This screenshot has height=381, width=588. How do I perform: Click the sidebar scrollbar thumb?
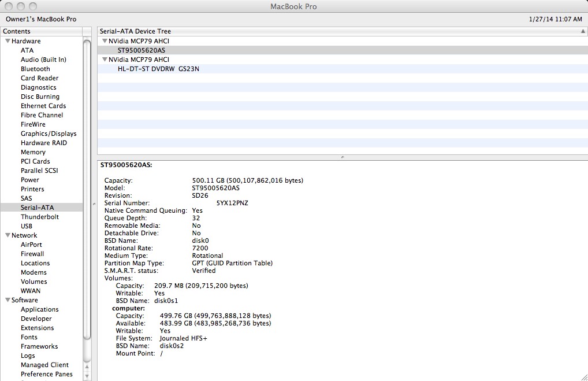point(87,190)
